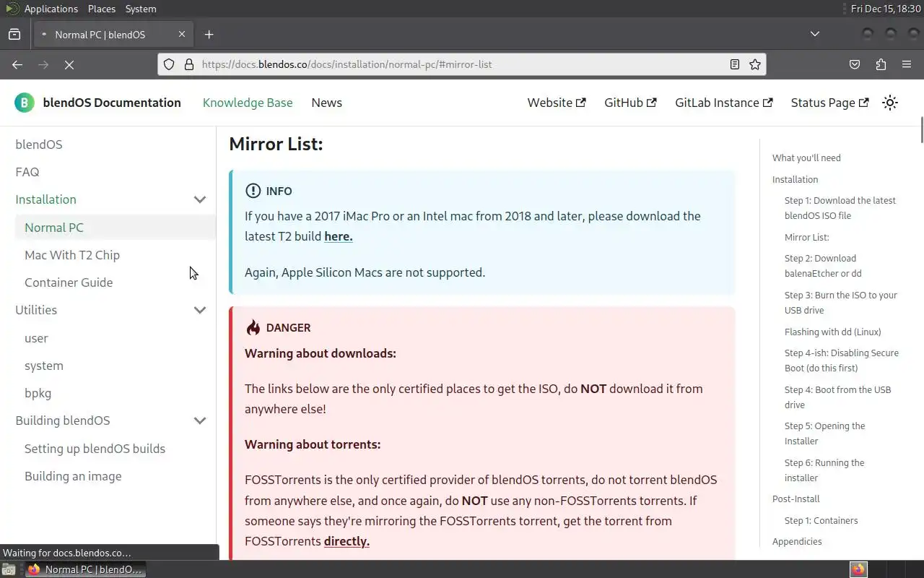Go back with browser back arrow
This screenshot has height=578, width=924.
[17, 64]
